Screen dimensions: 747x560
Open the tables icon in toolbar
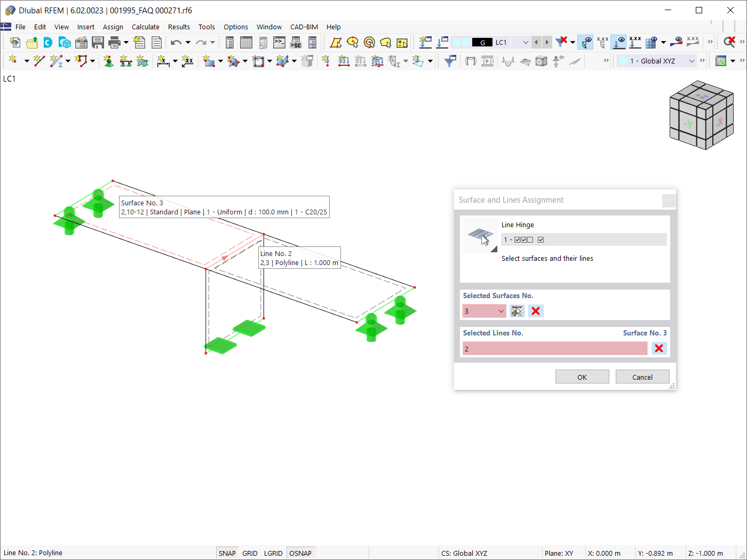[247, 43]
